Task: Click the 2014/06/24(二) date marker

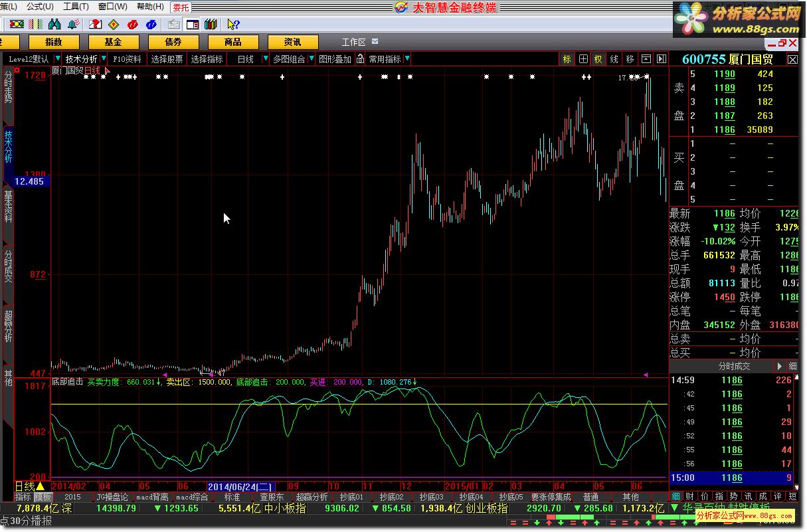Action: (x=240, y=487)
